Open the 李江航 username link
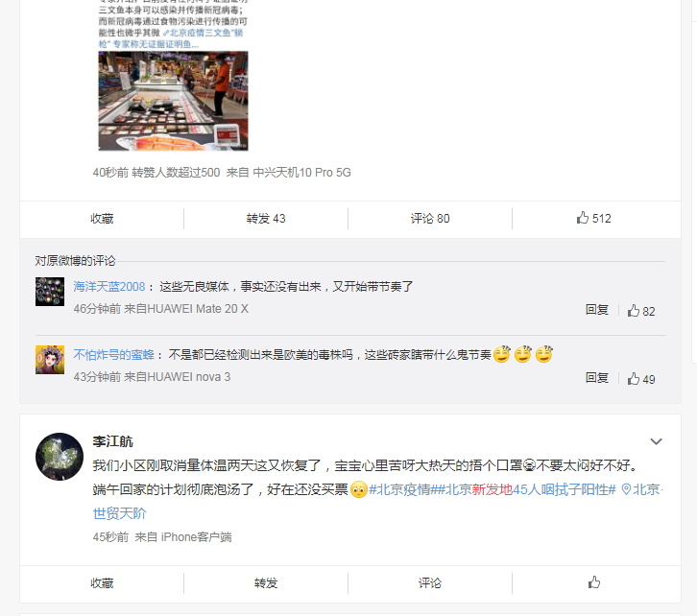 (113, 441)
